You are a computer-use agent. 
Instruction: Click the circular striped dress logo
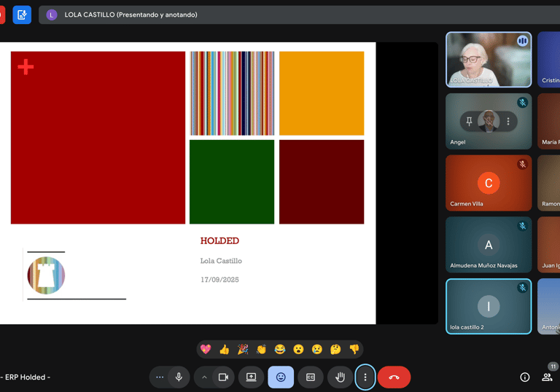point(46,275)
